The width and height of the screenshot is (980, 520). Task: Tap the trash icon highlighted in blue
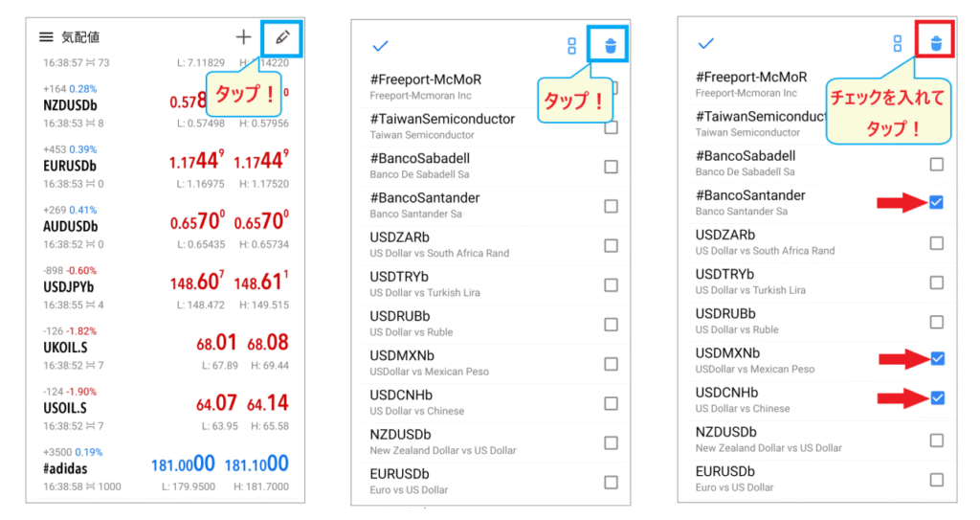(611, 44)
